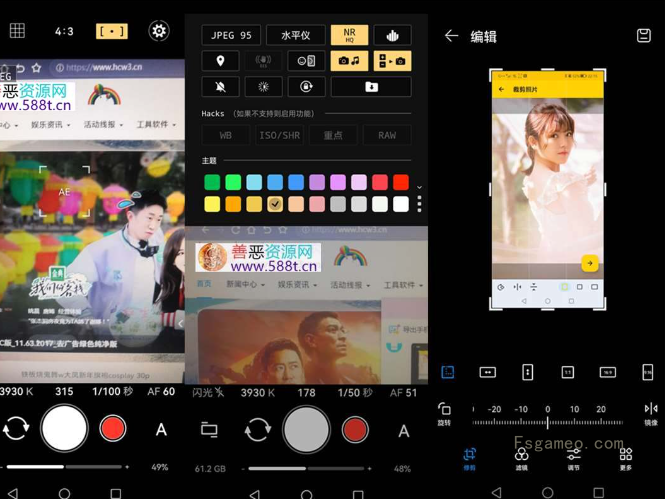This screenshot has width=665, height=499.
Task: Tap the 178 ISO value
Action: [x=306, y=393]
